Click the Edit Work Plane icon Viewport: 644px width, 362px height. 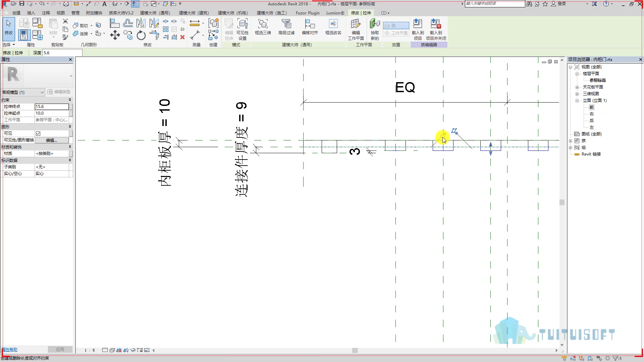[356, 29]
